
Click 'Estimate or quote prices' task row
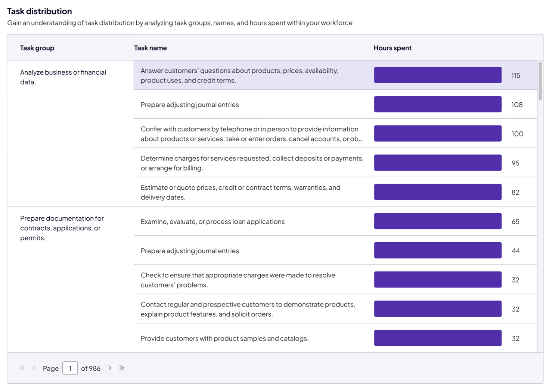click(x=240, y=192)
